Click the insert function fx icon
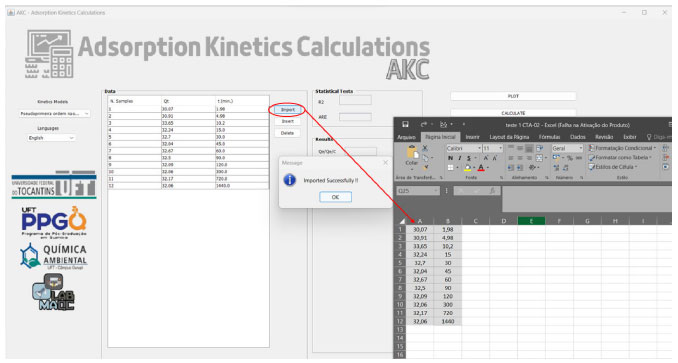The image size is (678, 363). 492,191
